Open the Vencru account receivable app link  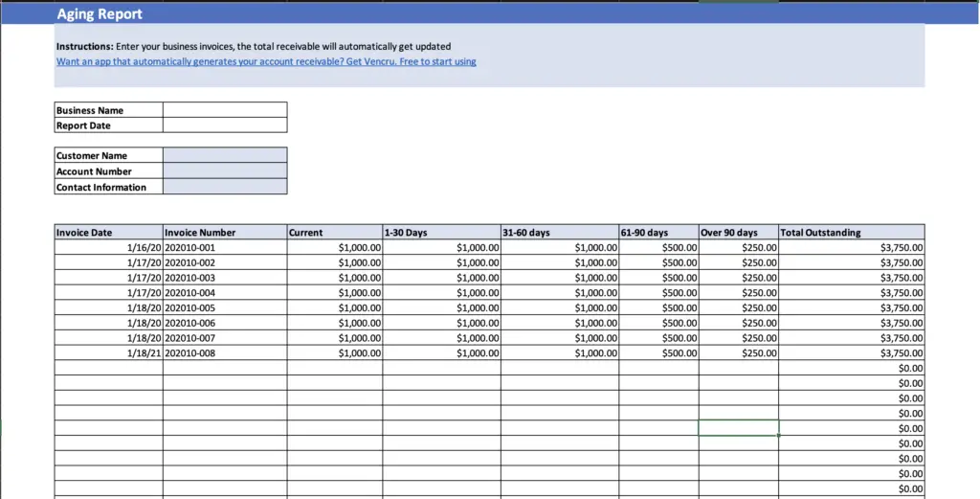(266, 61)
